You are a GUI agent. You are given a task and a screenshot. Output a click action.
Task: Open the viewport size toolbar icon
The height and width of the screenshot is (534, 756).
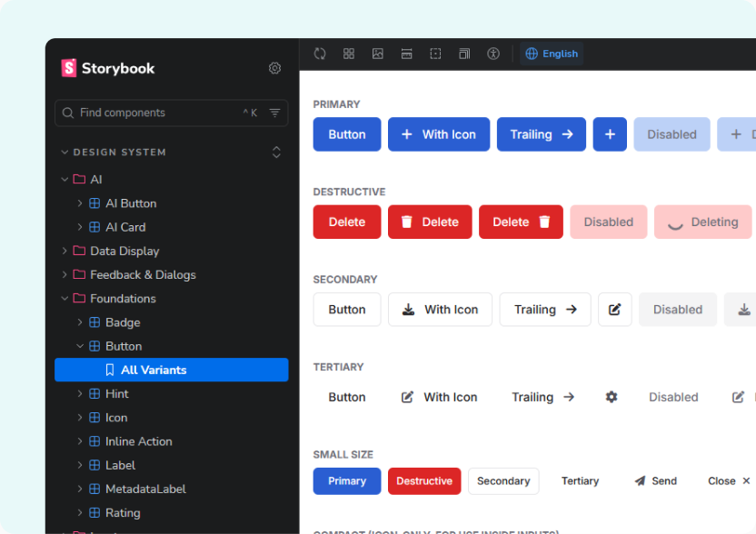click(464, 54)
